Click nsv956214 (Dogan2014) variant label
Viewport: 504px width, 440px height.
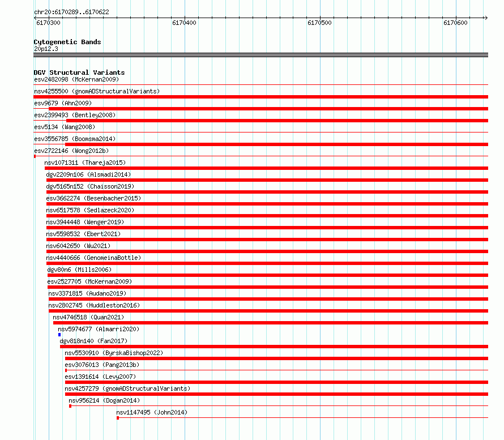[x=104, y=400]
